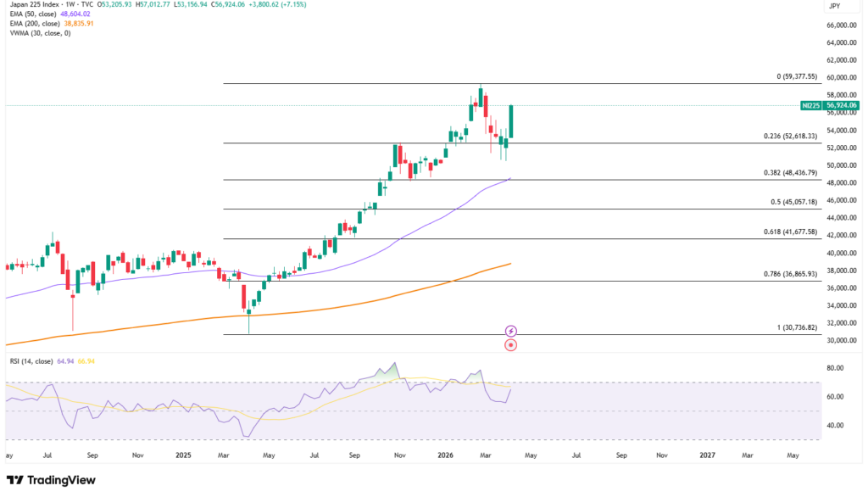Click the orange 200 EMA line end

(x=509, y=264)
